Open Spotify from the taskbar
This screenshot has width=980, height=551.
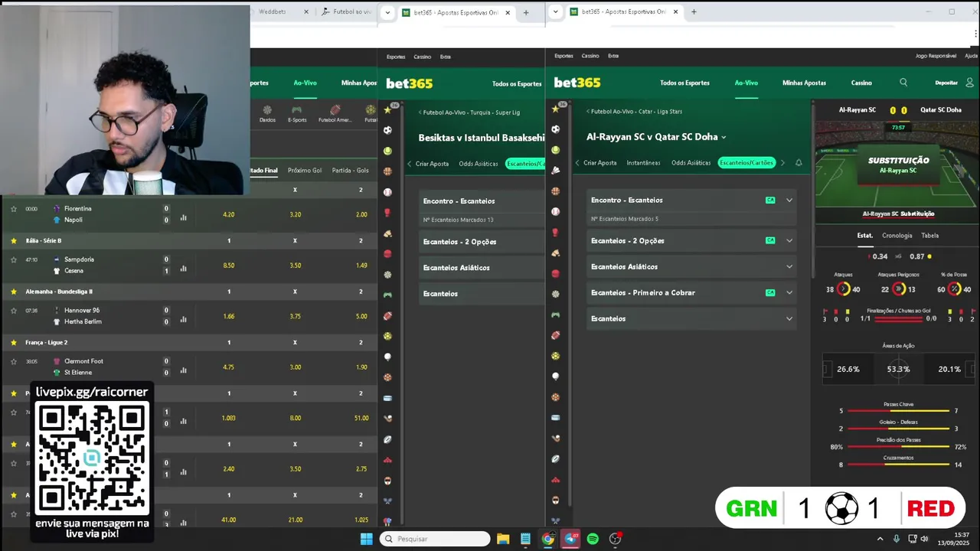click(593, 539)
